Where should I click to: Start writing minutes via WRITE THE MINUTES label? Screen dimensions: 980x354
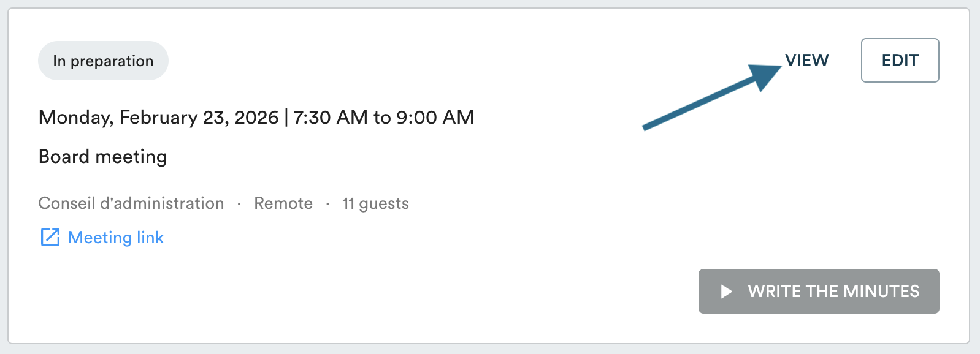pos(833,292)
